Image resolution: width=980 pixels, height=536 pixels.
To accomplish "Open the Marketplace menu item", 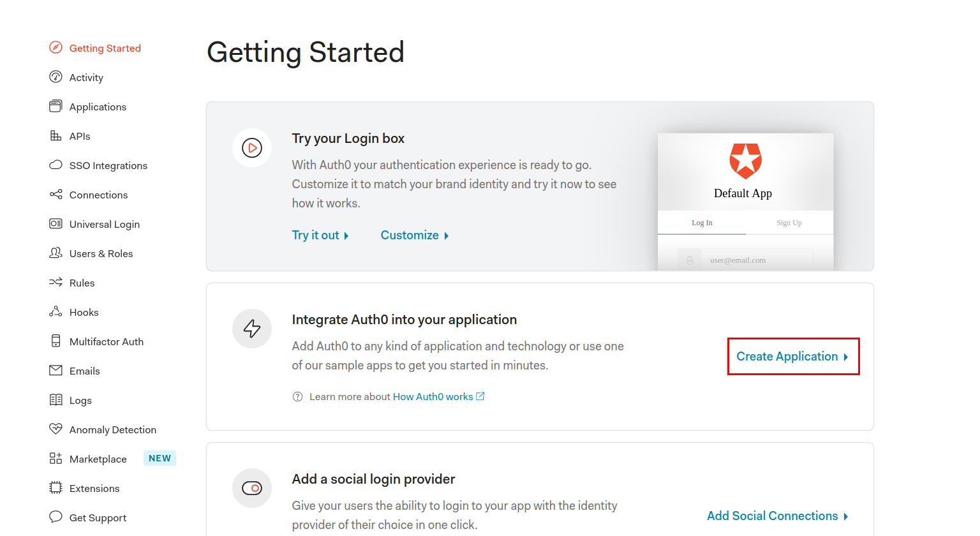I will click(98, 459).
